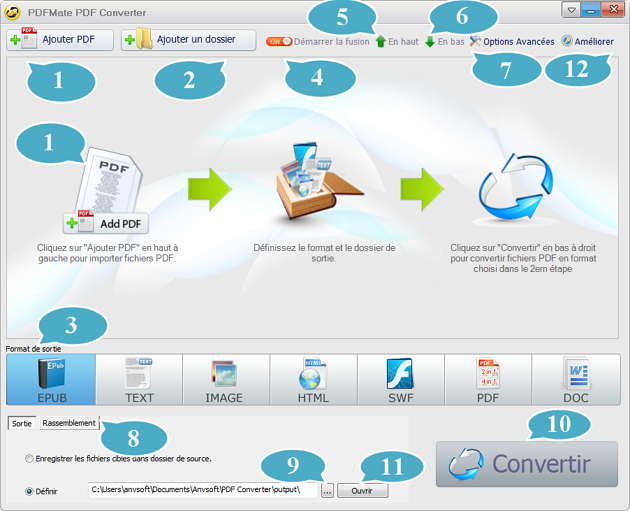
Task: Select EPUB output format
Action: pyautogui.click(x=51, y=379)
